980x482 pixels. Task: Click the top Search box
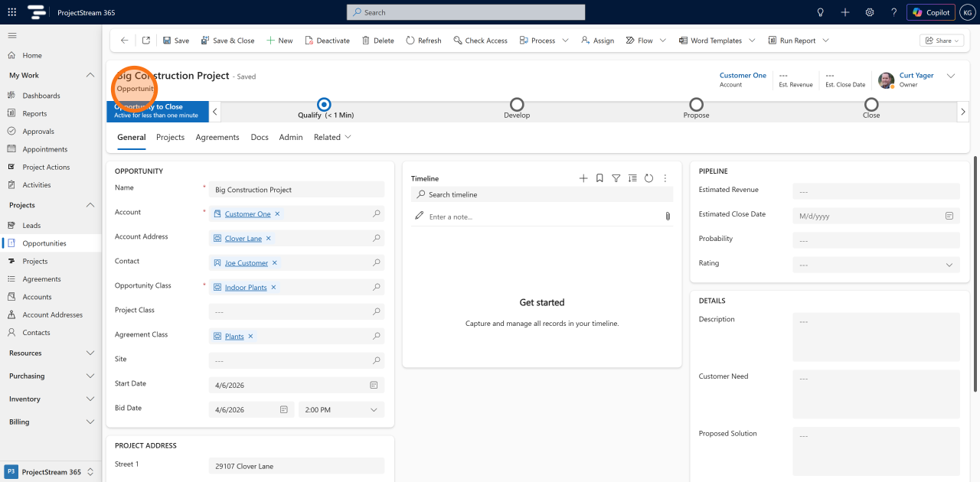pyautogui.click(x=465, y=12)
